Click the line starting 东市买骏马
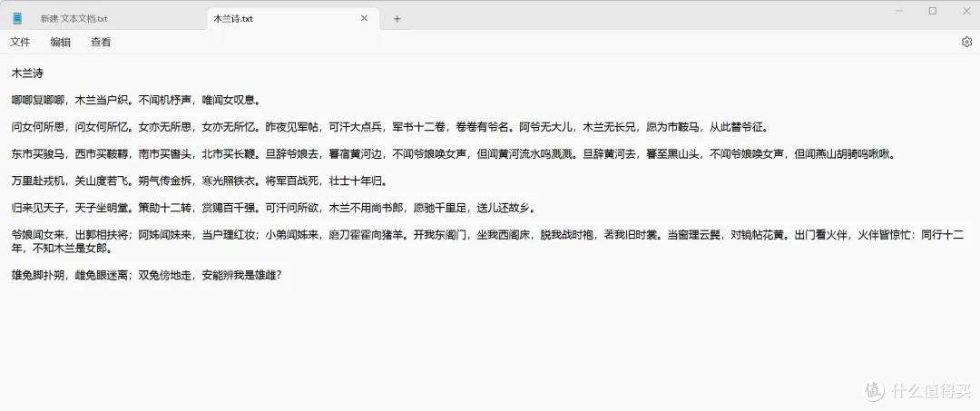This screenshot has width=980, height=411. [453, 153]
